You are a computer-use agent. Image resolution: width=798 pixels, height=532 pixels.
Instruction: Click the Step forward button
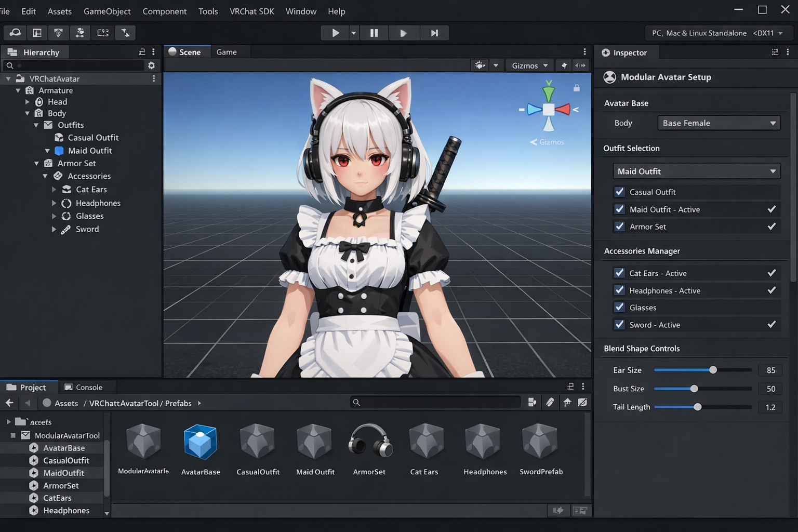tap(434, 33)
